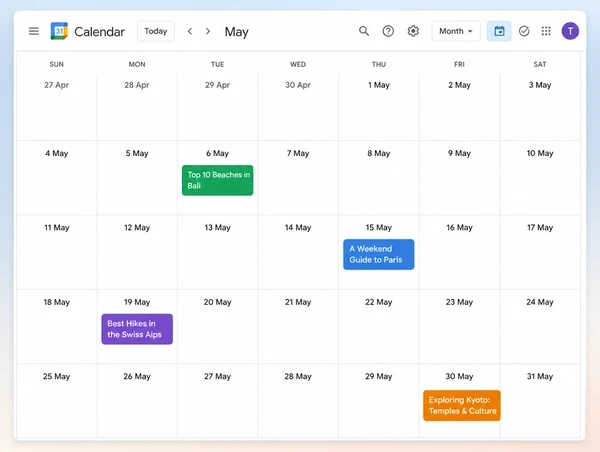Viewport: 600px width, 452px height.
Task: Select date 25 May
Action: [56, 377]
